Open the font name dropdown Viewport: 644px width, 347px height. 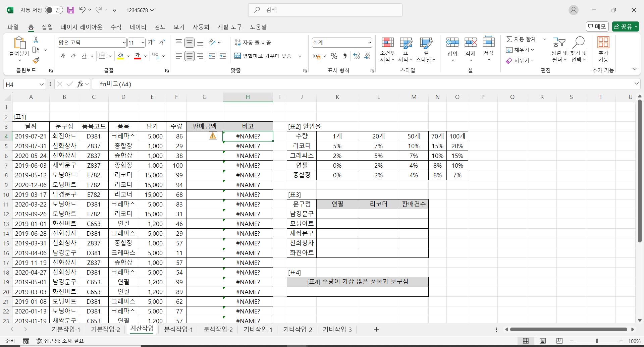[x=124, y=43]
